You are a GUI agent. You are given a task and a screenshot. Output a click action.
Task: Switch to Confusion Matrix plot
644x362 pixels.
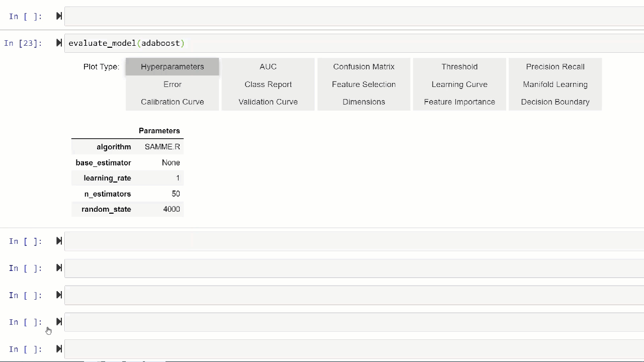364,67
